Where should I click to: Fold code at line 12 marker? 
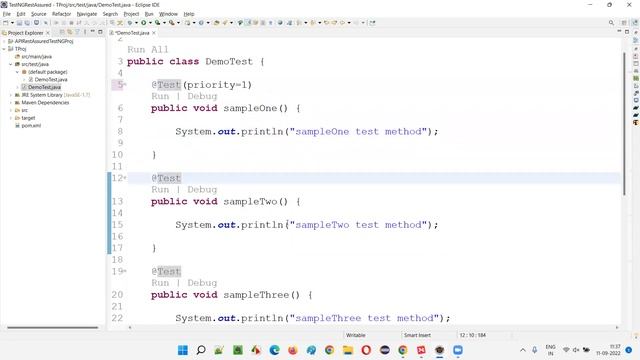(x=125, y=178)
